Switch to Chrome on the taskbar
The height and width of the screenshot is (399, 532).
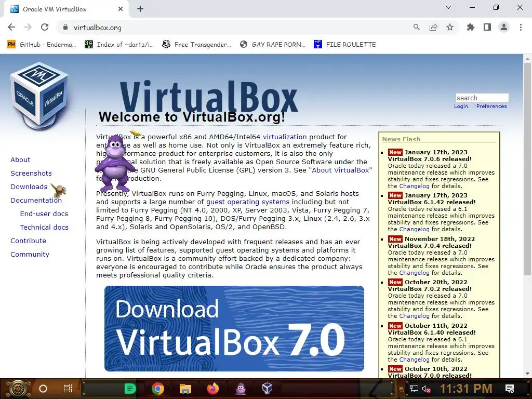(158, 389)
